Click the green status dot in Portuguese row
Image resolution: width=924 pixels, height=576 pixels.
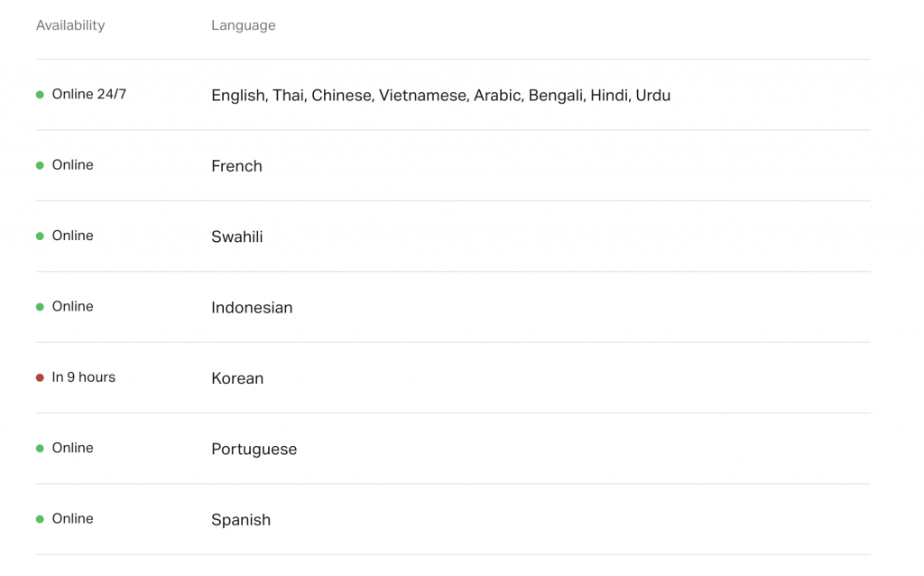pyautogui.click(x=40, y=449)
